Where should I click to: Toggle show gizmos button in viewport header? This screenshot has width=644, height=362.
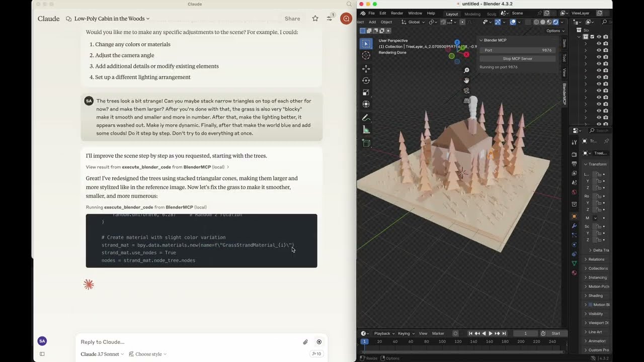pyautogui.click(x=498, y=22)
